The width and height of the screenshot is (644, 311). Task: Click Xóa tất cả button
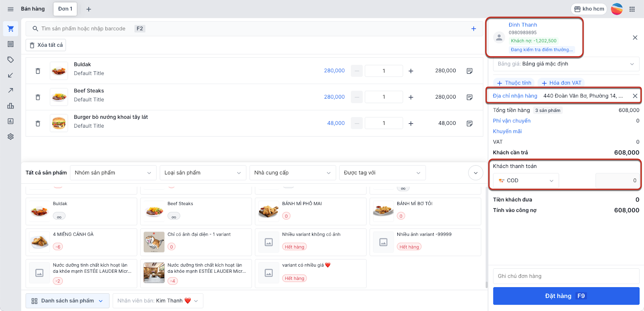click(46, 45)
